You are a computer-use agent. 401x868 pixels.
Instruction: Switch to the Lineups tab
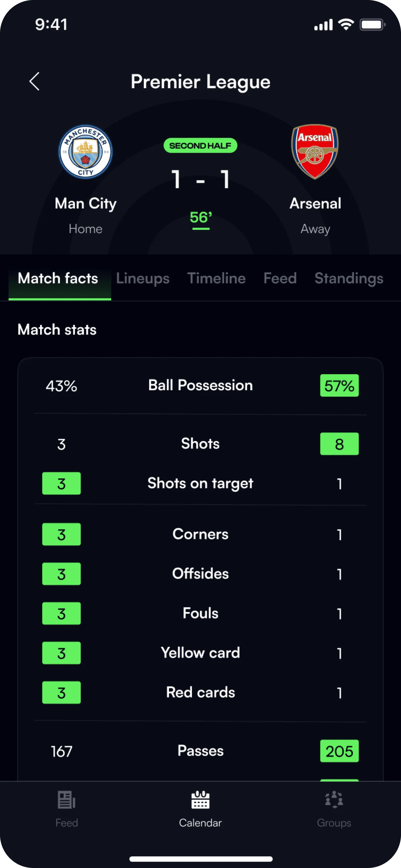(x=143, y=278)
